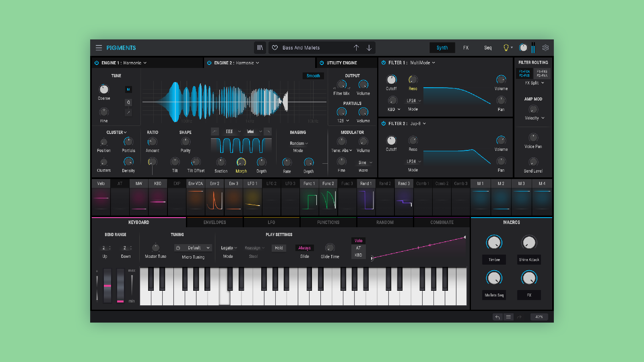Image resolution: width=644 pixels, height=362 pixels.
Task: Toggle Utility Engine power button
Action: (322, 63)
